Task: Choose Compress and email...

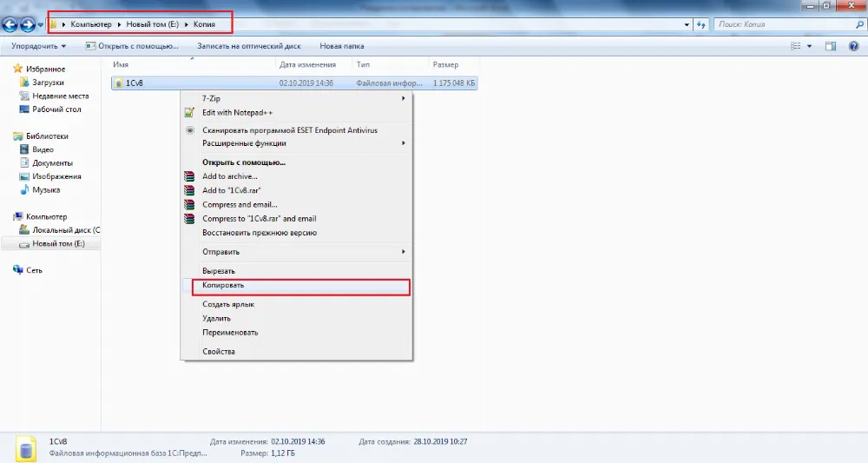Action: [297, 204]
